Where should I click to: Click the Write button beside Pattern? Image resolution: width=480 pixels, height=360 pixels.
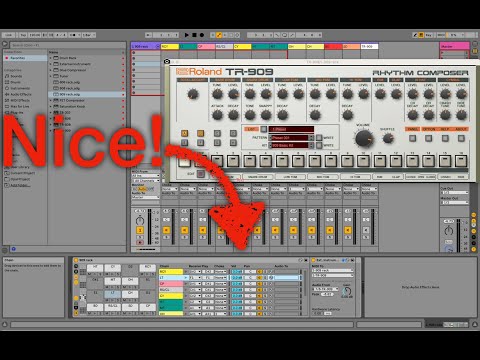(x=319, y=138)
